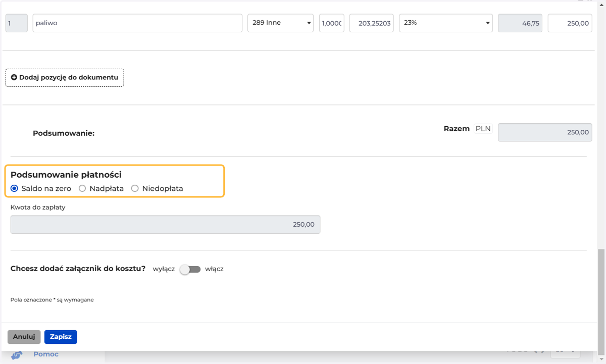This screenshot has width=606, height=364.
Task: Click the Pomoc arrows icon
Action: [17, 355]
